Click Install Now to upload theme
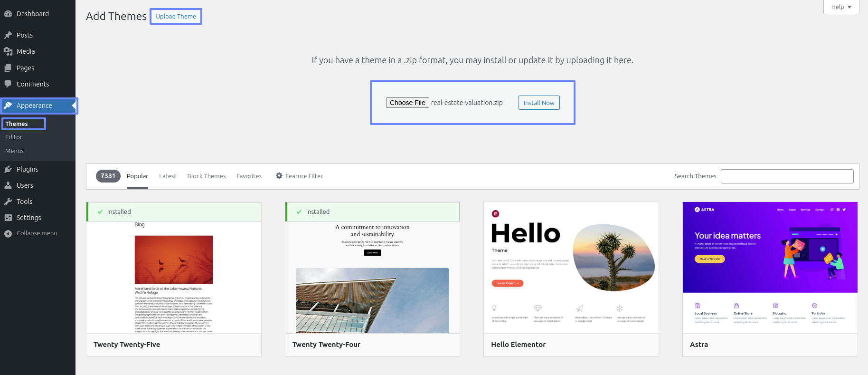The image size is (868, 375). tap(539, 103)
